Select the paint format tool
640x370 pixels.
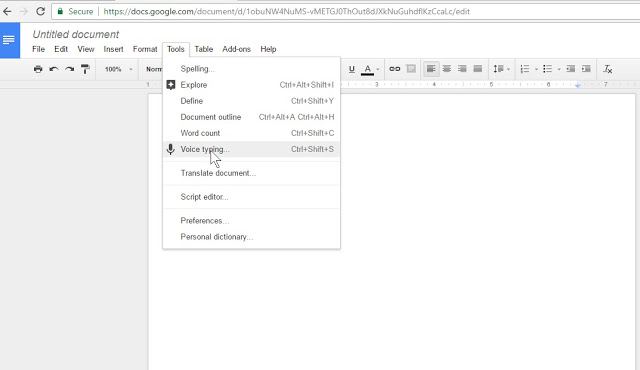click(85, 69)
